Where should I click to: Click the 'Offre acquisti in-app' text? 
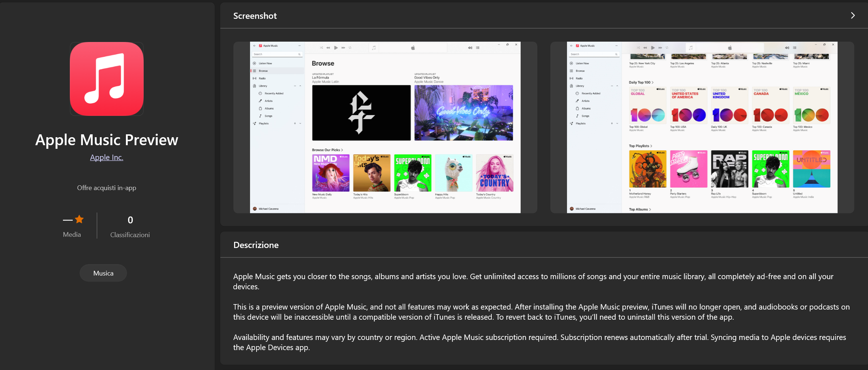coord(107,188)
